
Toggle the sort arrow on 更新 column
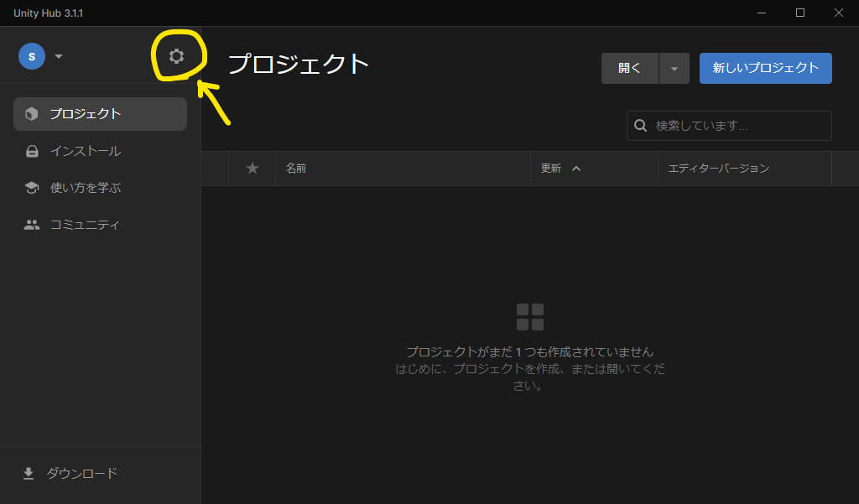(x=576, y=169)
